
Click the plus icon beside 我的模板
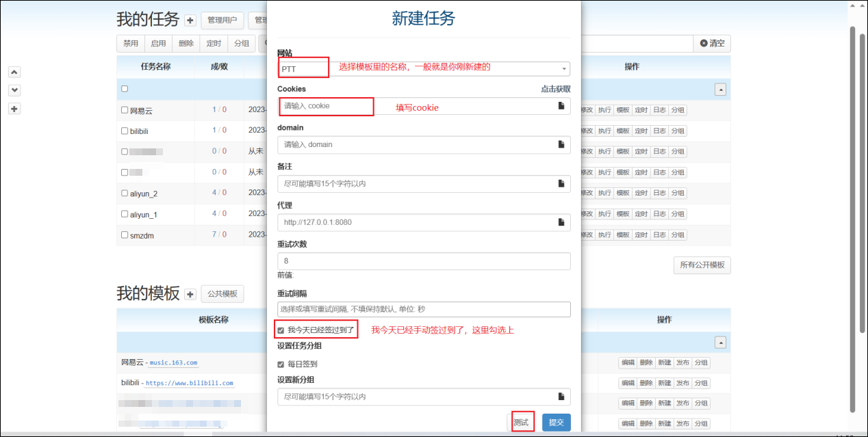click(x=190, y=294)
